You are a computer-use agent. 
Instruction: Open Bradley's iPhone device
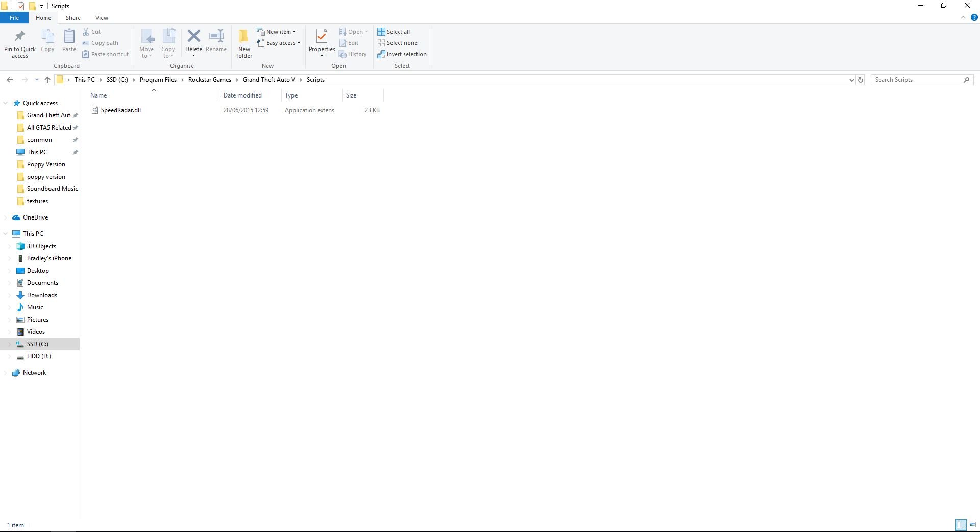[x=49, y=258]
